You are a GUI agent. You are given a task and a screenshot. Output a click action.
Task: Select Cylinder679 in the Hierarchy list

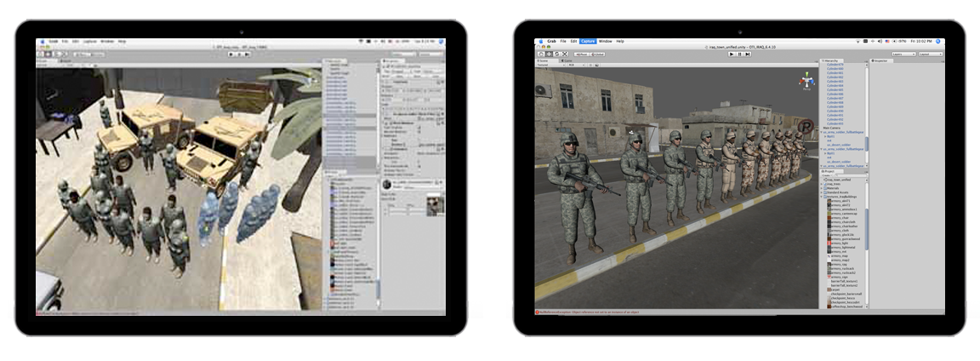click(835, 66)
